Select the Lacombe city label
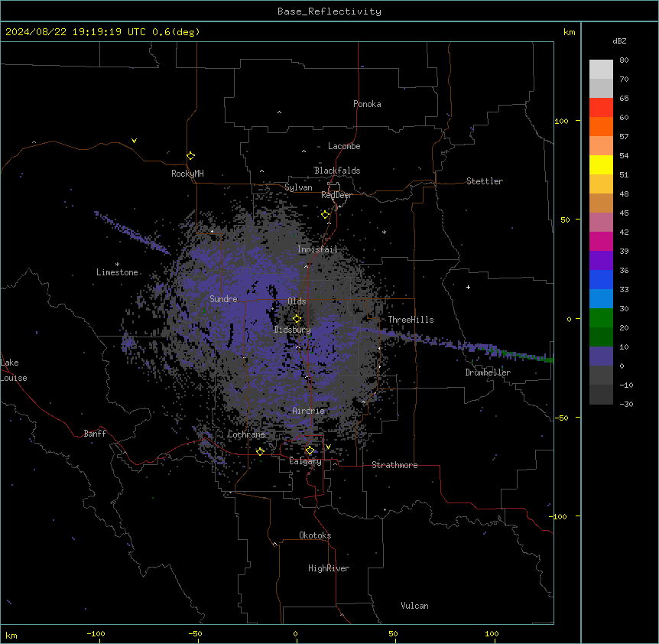Image resolution: width=659 pixels, height=644 pixels. (344, 146)
